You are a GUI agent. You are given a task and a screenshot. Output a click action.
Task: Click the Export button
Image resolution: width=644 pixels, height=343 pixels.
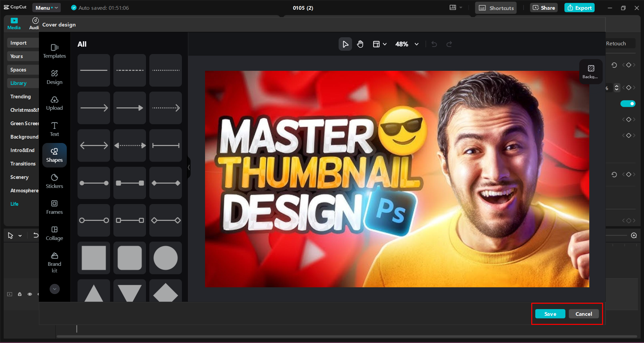(x=579, y=7)
